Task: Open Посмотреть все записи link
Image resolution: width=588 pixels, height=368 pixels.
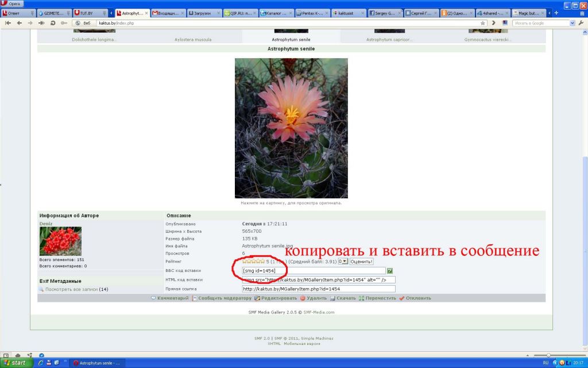Action: click(x=71, y=289)
